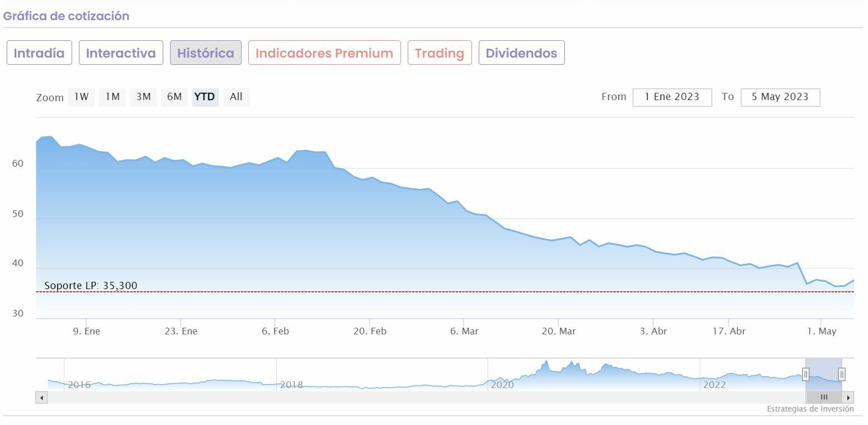Set zoom range to 6M
Image resolution: width=868 pixels, height=425 pixels.
[x=174, y=97]
